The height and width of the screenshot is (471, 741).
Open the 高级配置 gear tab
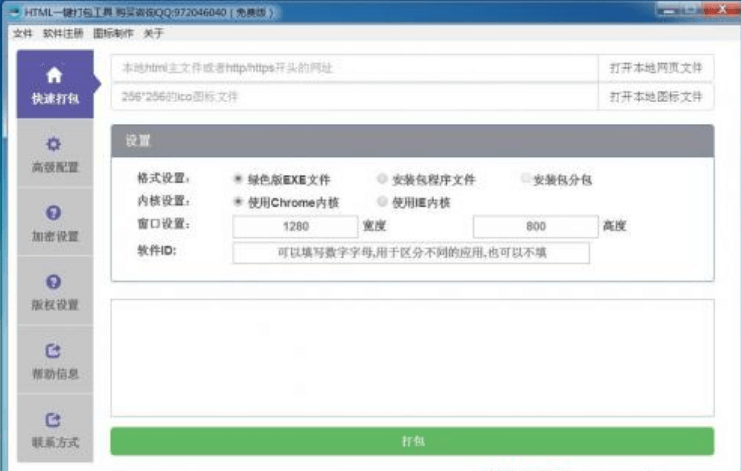(x=55, y=154)
